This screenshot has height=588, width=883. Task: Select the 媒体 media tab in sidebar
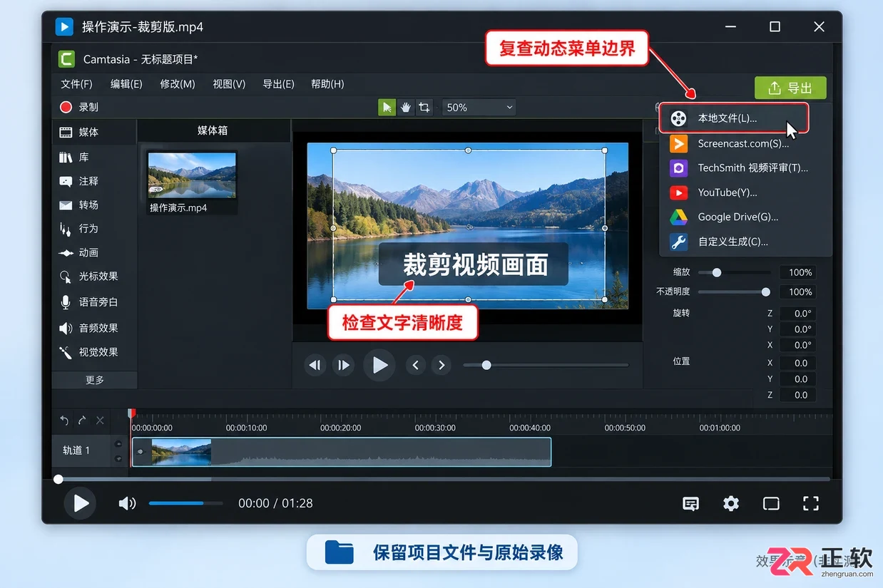click(94, 132)
